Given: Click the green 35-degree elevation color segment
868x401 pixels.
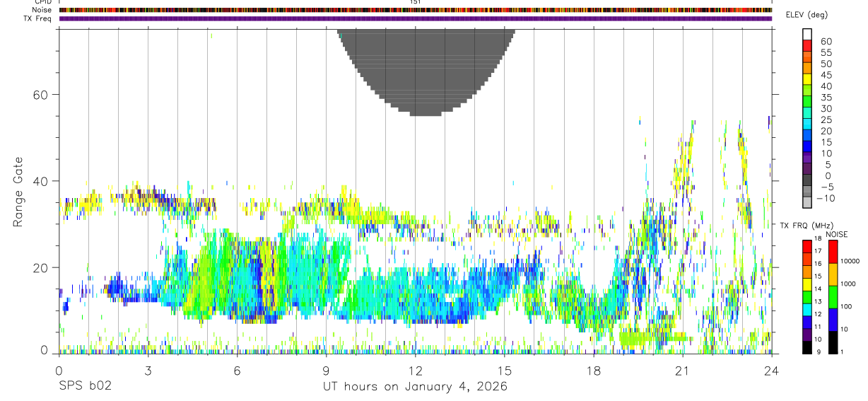Looking at the screenshot, I should [x=807, y=102].
